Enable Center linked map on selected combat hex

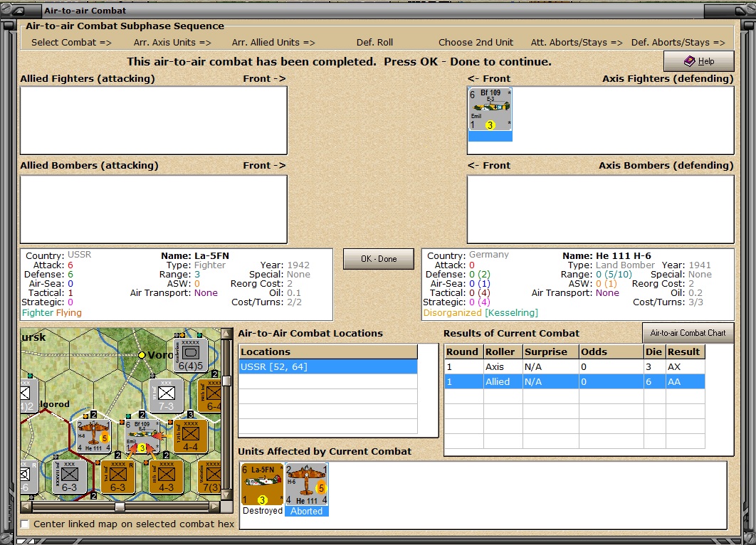(x=26, y=524)
